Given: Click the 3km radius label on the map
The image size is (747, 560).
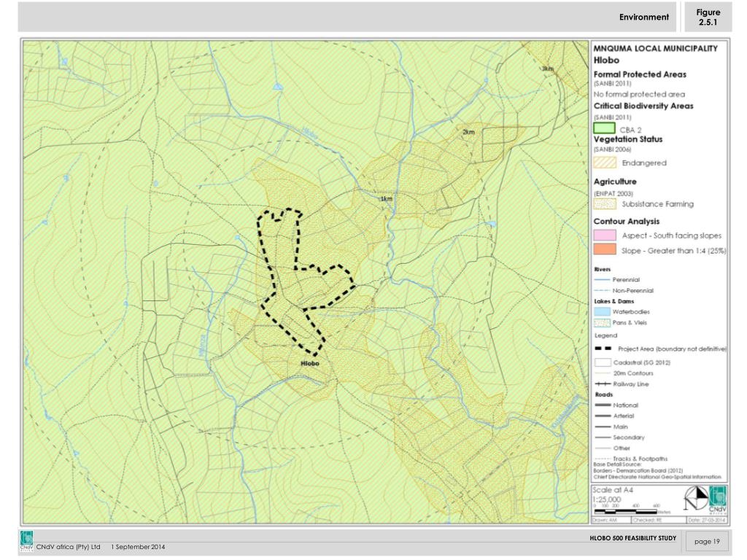Looking at the screenshot, I should pyautogui.click(x=548, y=69).
